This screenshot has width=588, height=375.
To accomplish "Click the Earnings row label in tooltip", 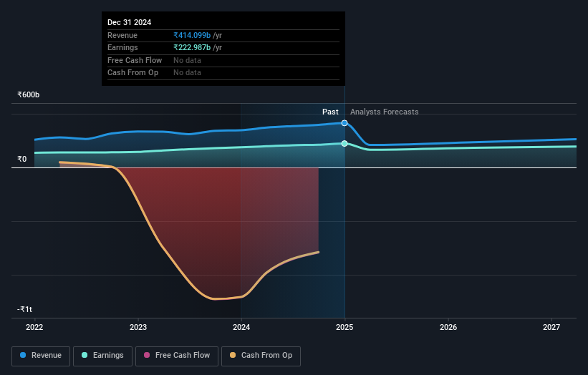I will [x=122, y=47].
